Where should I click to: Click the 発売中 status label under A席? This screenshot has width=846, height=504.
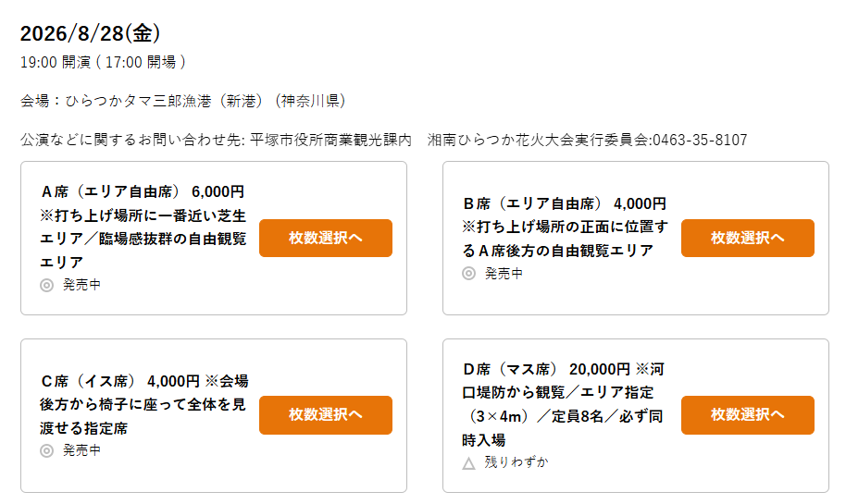[x=81, y=285]
